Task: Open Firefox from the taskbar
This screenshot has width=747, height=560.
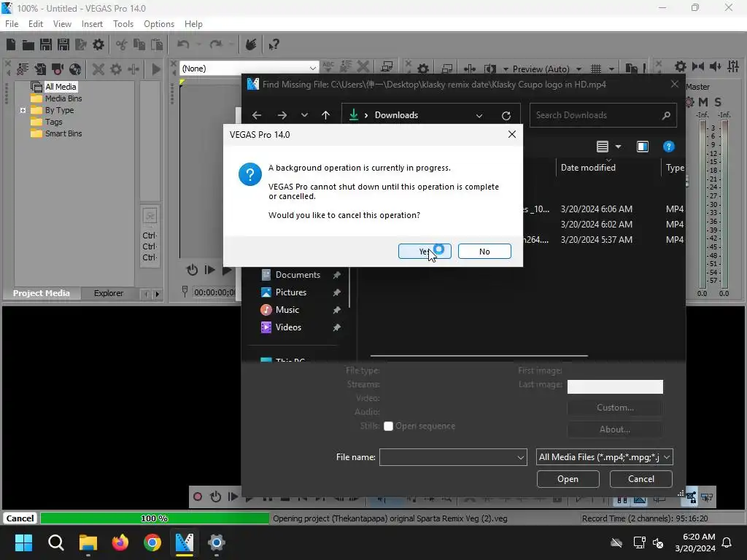Action: click(x=120, y=542)
